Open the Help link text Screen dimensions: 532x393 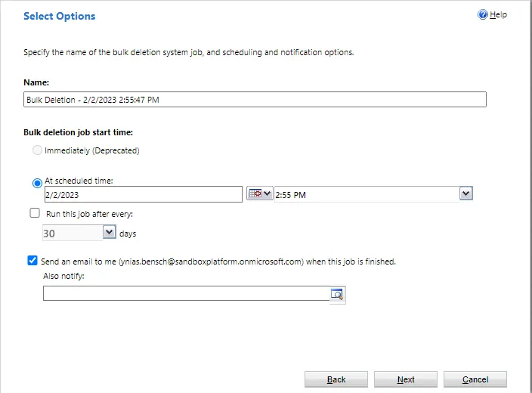(x=499, y=14)
